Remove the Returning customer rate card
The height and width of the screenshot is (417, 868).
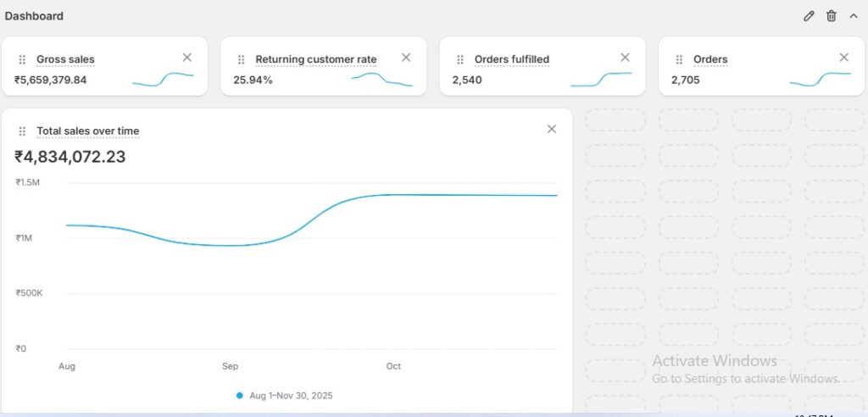pyautogui.click(x=406, y=58)
